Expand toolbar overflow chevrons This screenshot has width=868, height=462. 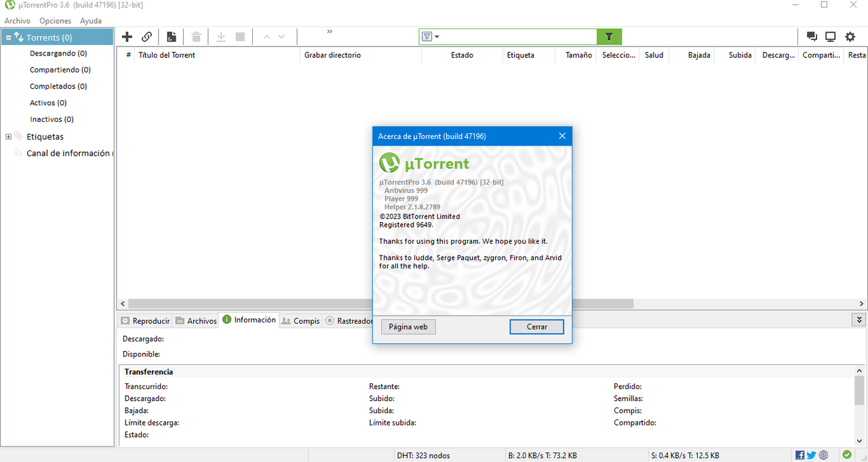pos(330,31)
